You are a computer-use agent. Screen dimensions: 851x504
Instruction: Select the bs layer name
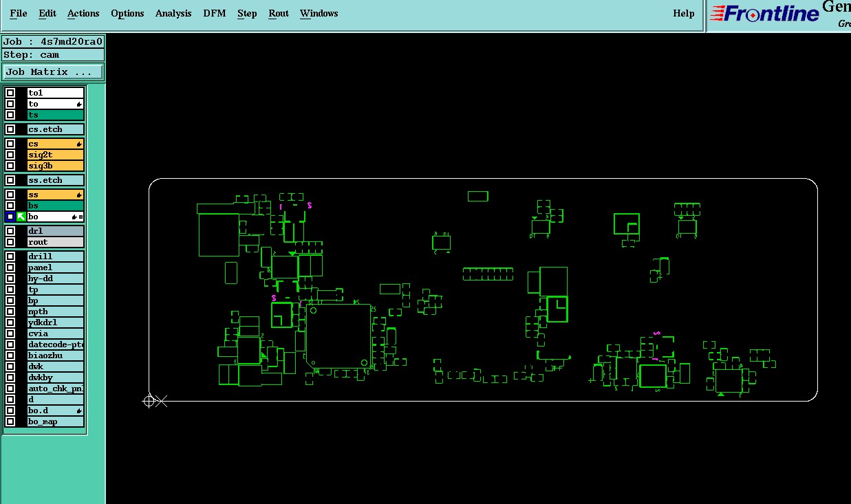(56, 206)
